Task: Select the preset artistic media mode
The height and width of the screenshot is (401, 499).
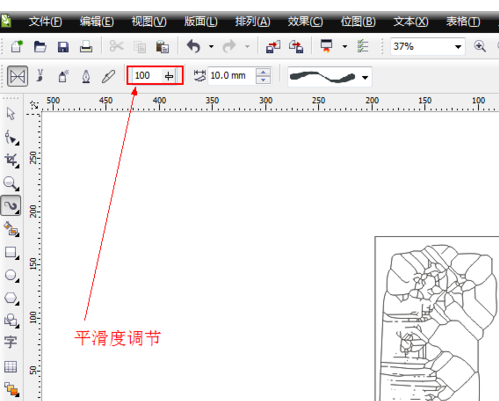Action: (17, 76)
